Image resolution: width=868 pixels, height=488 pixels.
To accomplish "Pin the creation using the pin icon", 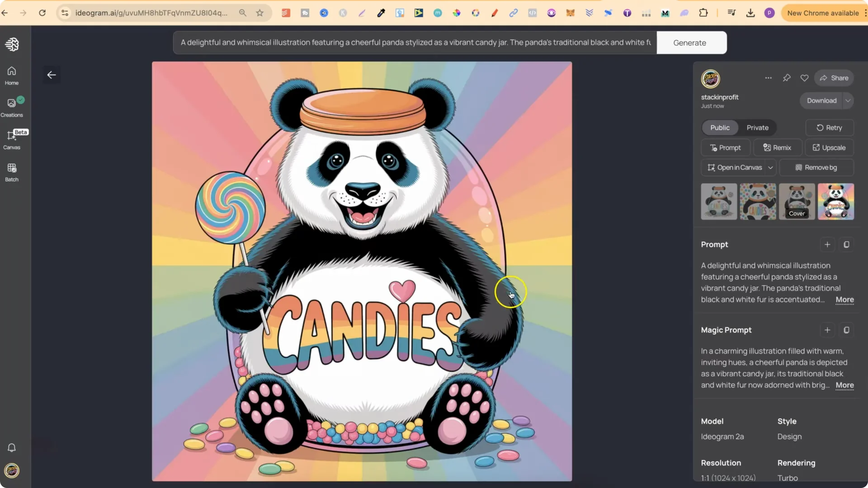I will coord(787,78).
